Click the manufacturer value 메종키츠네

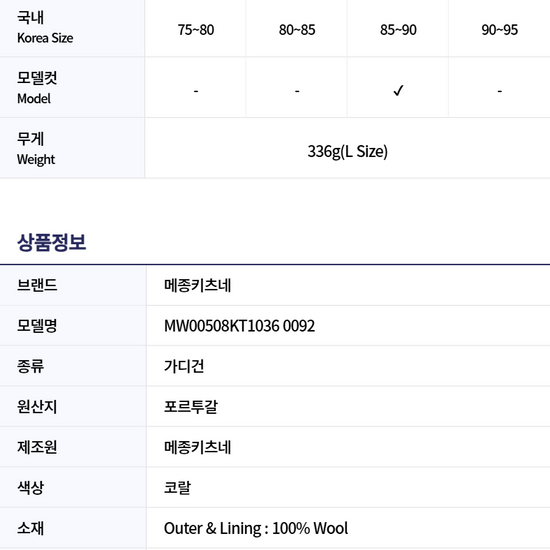pos(197,447)
